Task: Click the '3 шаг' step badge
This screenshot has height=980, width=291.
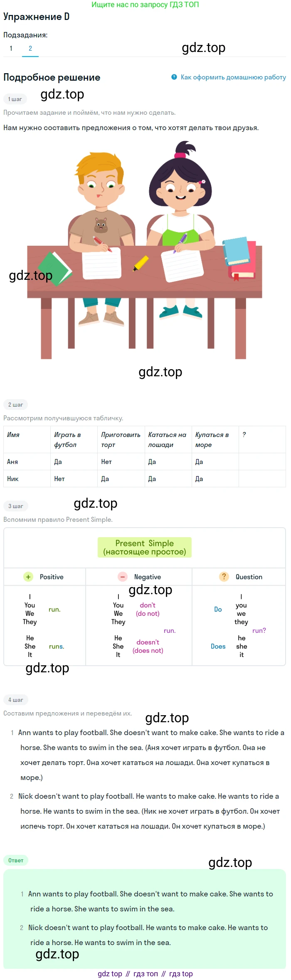Action: (x=16, y=506)
